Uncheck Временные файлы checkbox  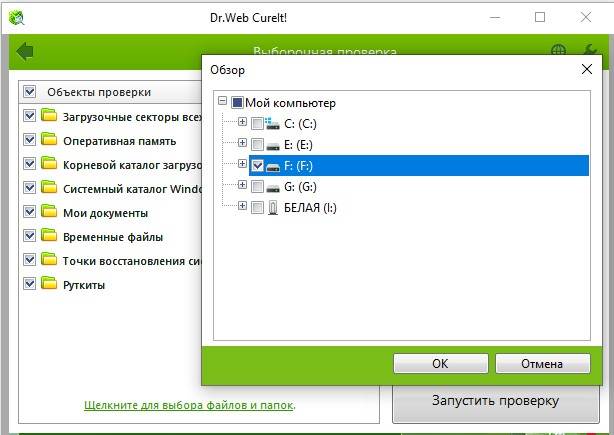tap(30, 235)
